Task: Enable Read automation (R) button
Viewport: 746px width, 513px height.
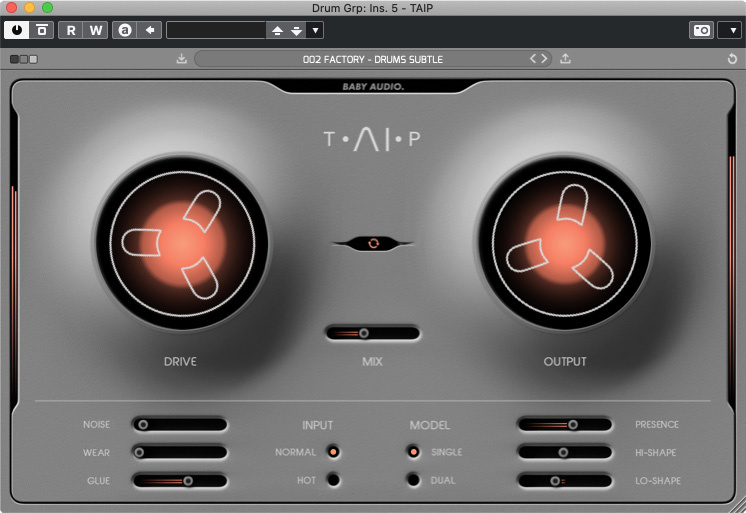Action: coord(71,30)
